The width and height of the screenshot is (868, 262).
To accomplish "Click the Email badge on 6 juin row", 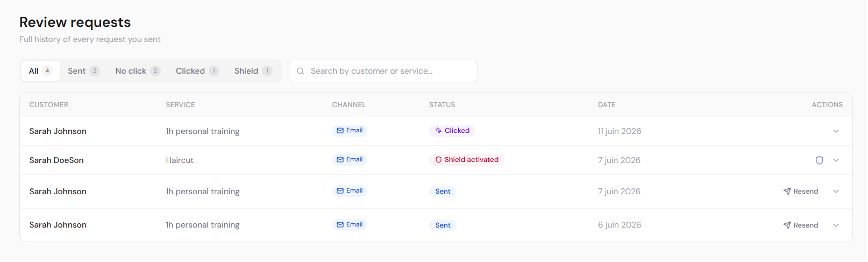I will [350, 224].
